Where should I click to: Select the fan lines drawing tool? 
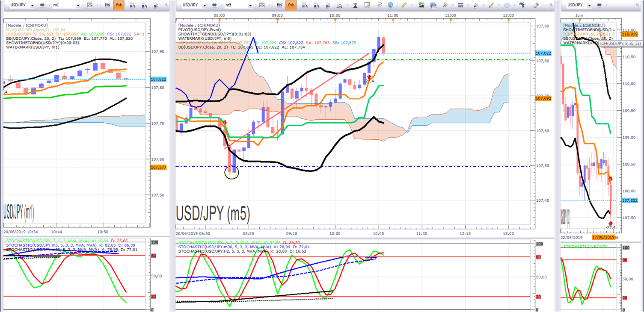pos(475,5)
